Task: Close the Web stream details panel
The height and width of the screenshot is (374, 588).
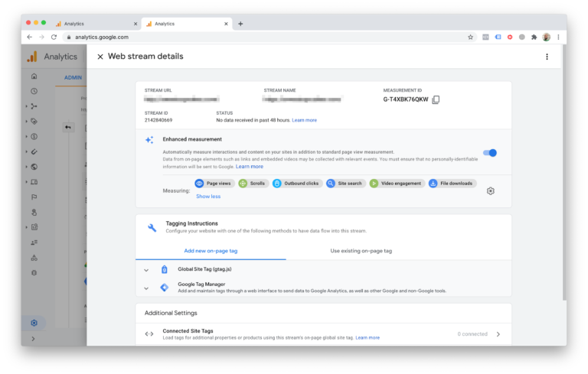Action: 100,57
